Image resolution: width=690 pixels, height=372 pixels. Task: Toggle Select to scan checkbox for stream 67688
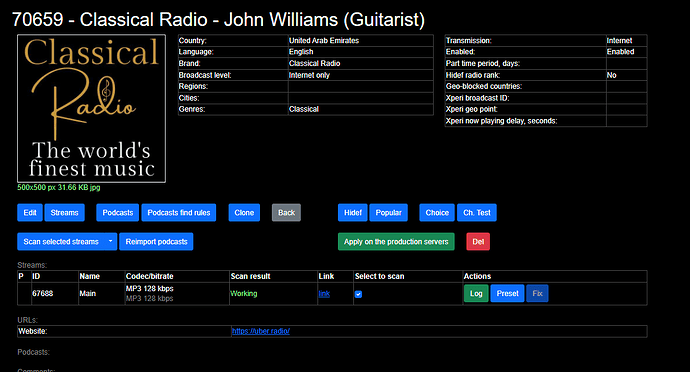(x=358, y=294)
